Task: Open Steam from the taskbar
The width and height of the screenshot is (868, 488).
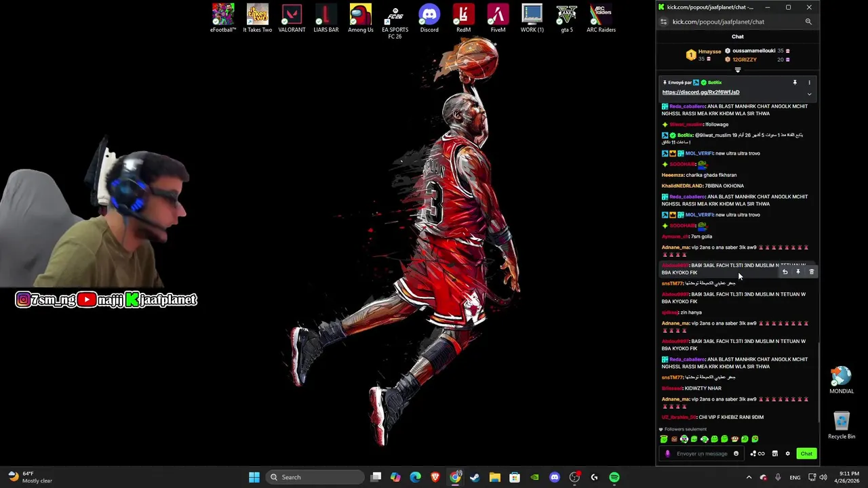Action: 475,477
